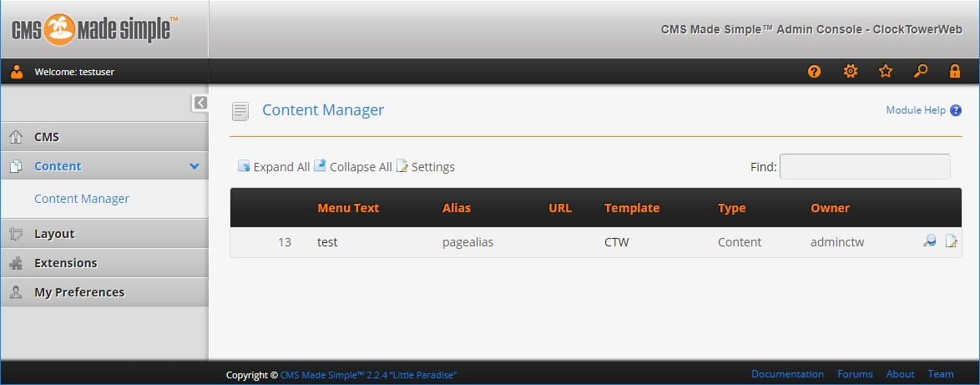Click the CMS Made Simple logo
Viewport: 980px width, 385px height.
(94, 29)
